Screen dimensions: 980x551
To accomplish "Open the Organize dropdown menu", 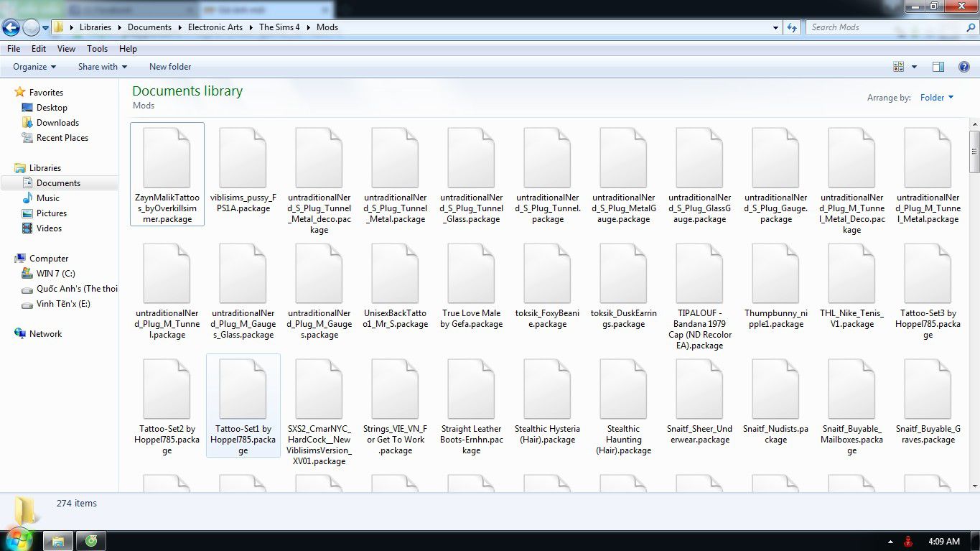I will pos(34,67).
